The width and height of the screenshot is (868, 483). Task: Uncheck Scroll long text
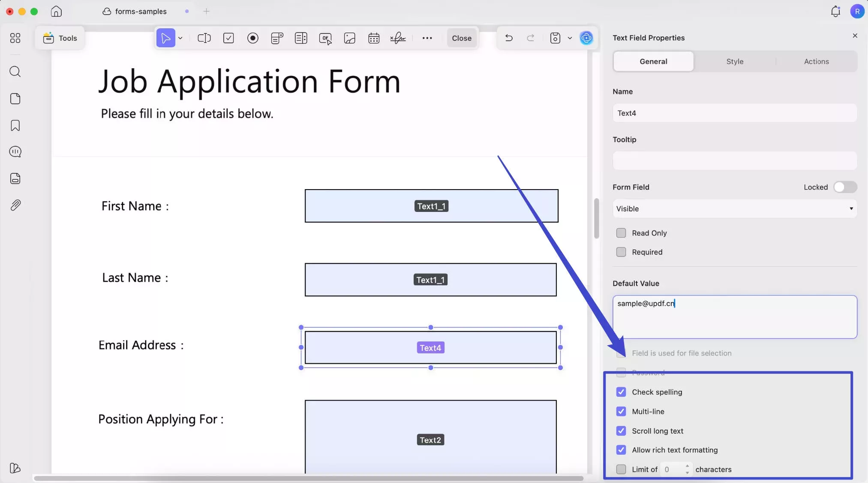pos(621,431)
